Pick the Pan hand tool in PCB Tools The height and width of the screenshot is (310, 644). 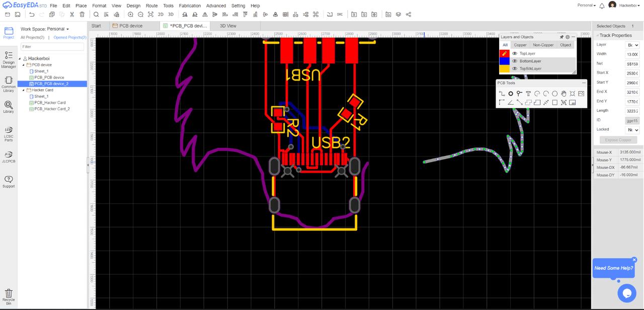click(563, 94)
